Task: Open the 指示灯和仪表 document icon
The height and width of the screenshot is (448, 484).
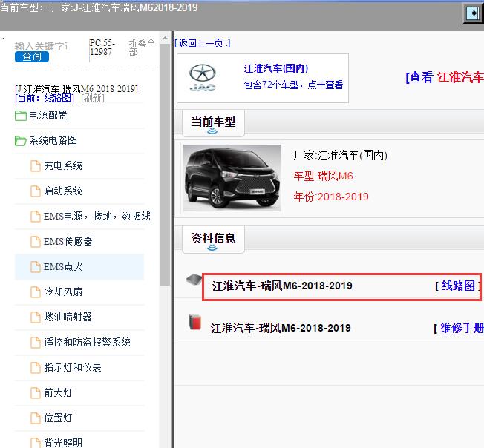Action: coord(36,368)
